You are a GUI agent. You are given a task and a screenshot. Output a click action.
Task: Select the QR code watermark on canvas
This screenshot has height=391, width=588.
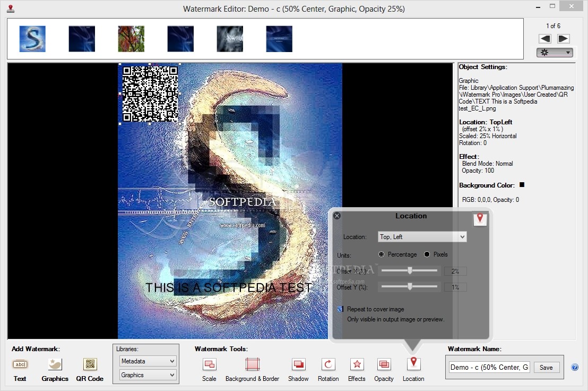click(x=150, y=94)
